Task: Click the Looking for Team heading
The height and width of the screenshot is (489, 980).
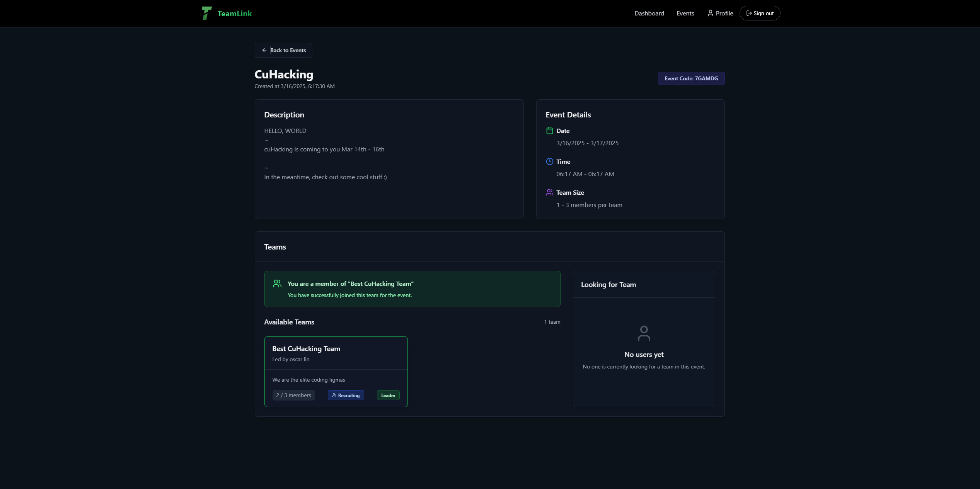Action: [608, 285]
